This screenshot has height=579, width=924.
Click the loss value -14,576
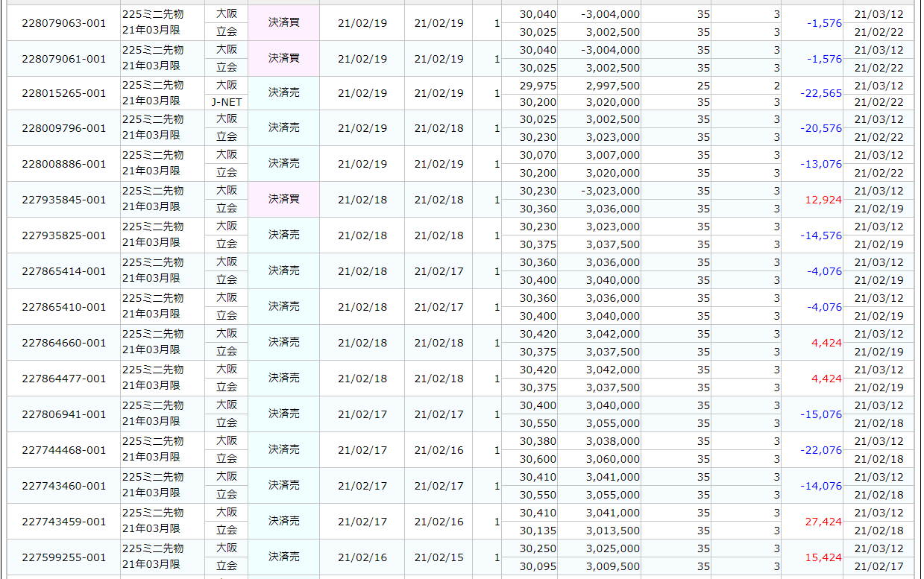(820, 235)
